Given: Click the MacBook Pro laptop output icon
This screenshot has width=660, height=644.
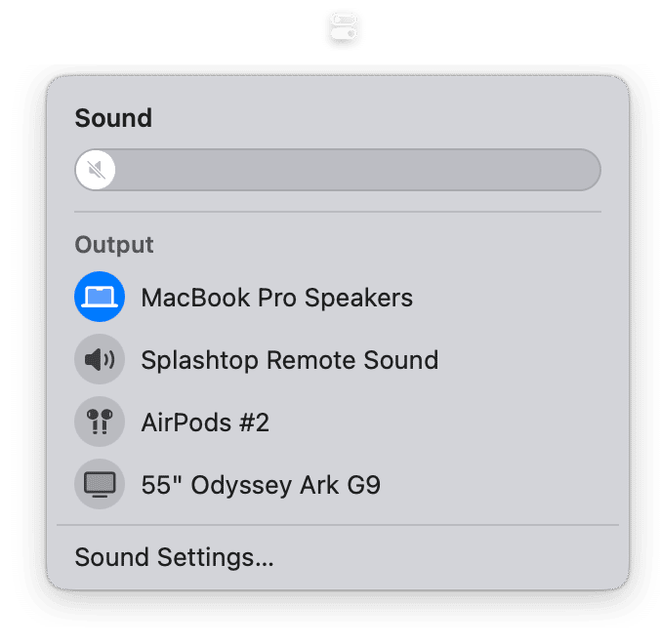Looking at the screenshot, I should [100, 297].
